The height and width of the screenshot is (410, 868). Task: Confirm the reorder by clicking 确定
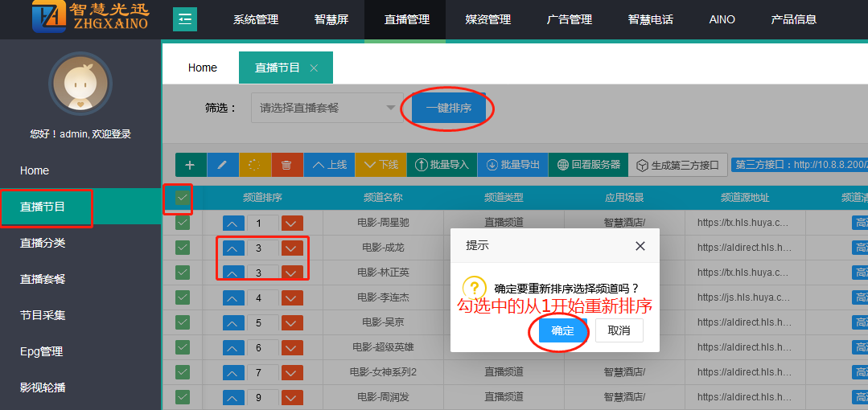562,330
